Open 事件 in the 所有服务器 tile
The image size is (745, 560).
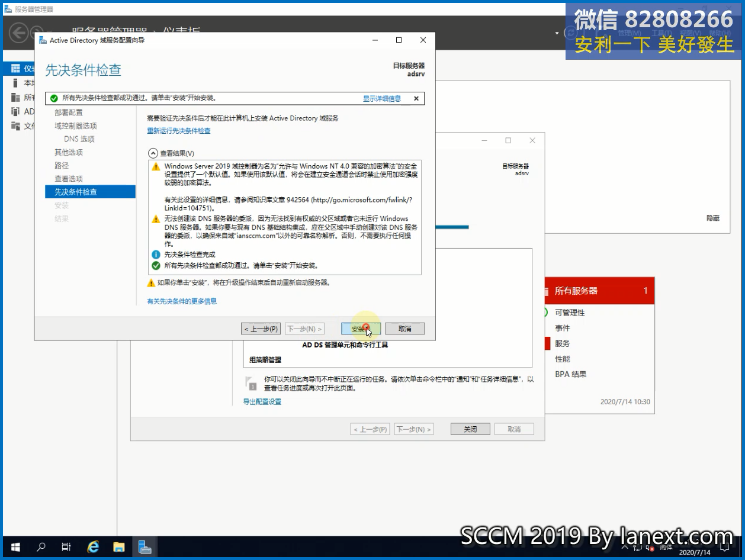(563, 328)
